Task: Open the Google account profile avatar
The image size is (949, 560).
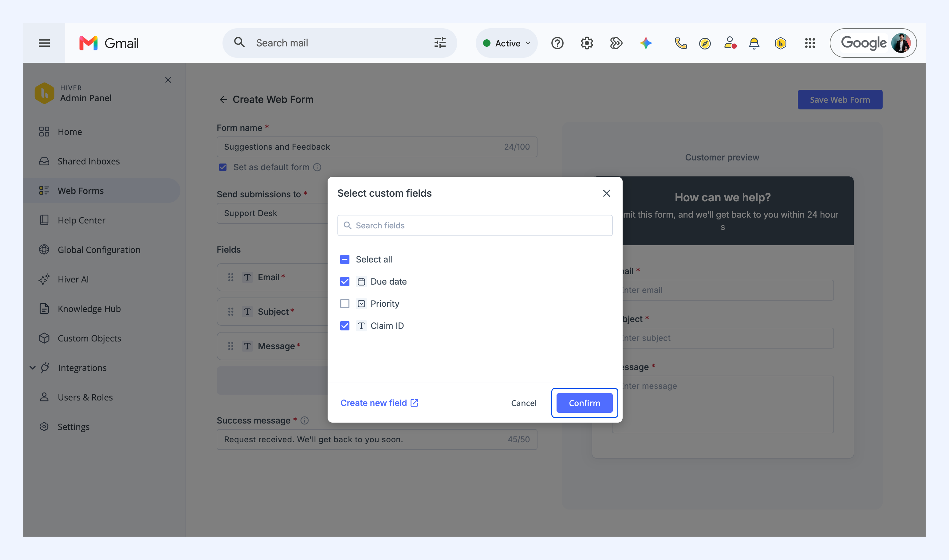Action: pyautogui.click(x=901, y=43)
